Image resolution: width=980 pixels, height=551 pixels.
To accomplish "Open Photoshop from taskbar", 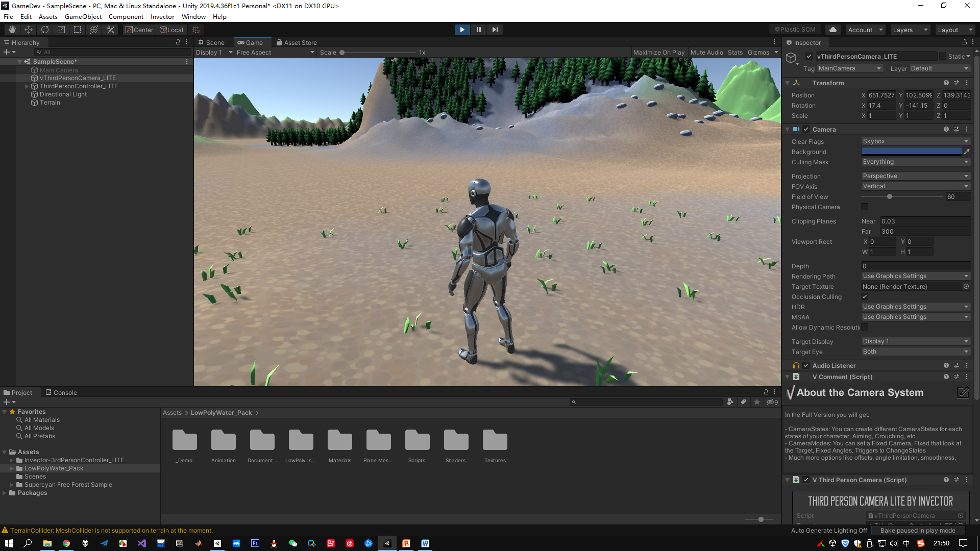I will (x=255, y=543).
